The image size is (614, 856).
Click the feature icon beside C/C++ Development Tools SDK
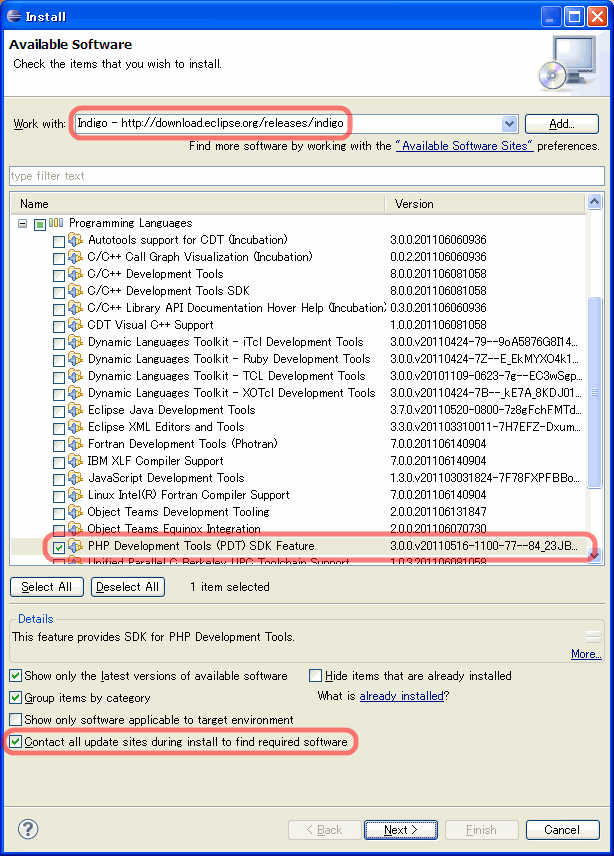(75, 290)
